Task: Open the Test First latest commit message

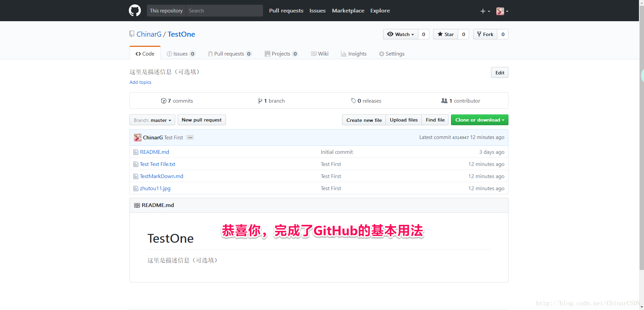Action: [x=174, y=138]
